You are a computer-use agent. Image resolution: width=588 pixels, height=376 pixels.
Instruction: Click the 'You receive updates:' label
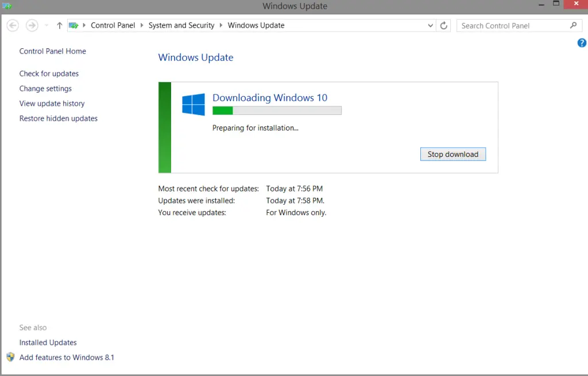pos(192,213)
